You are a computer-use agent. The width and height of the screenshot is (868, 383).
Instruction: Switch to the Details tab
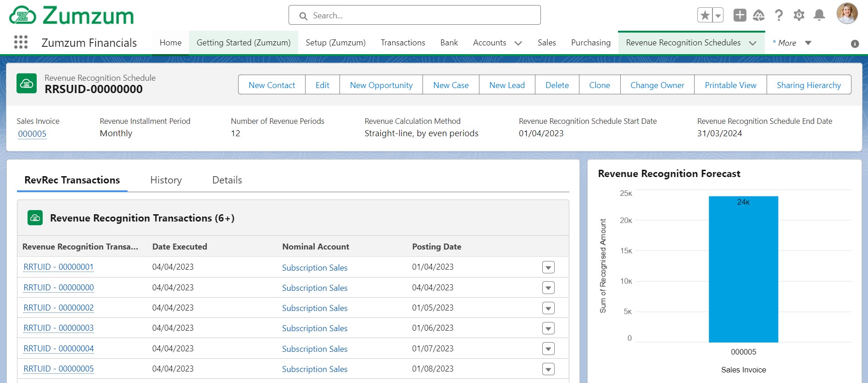coord(227,180)
